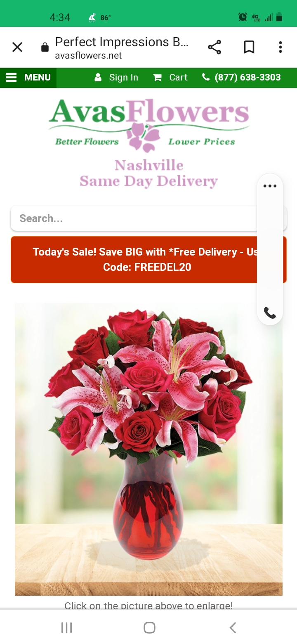
Task: Open Android recent apps navigation button
Action: click(66, 628)
